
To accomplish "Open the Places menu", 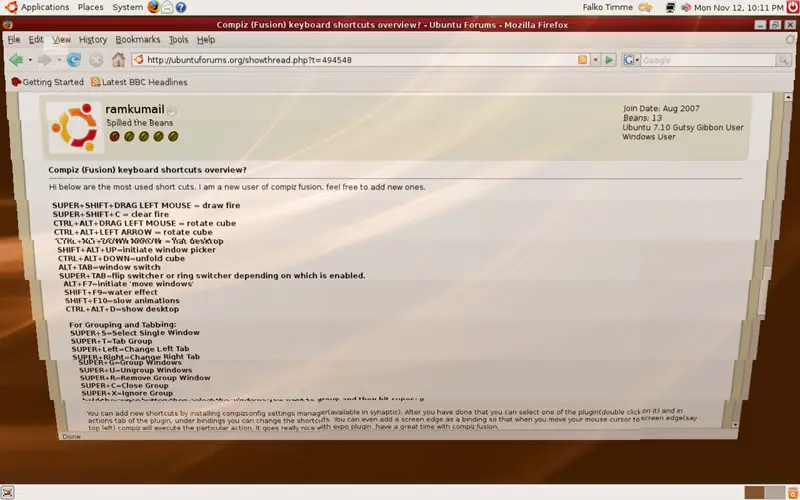I will (90, 7).
